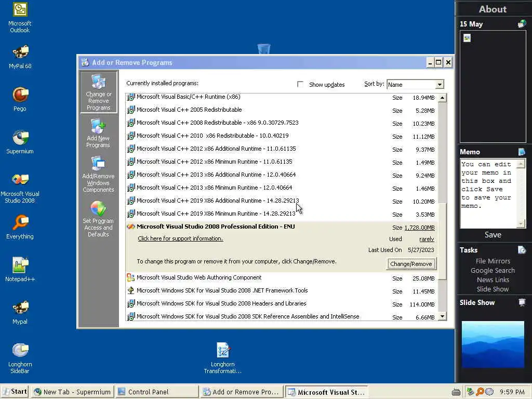Click the program list scroll up arrow
Image resolution: width=532 pixels, height=399 pixels.
pyautogui.click(x=442, y=98)
